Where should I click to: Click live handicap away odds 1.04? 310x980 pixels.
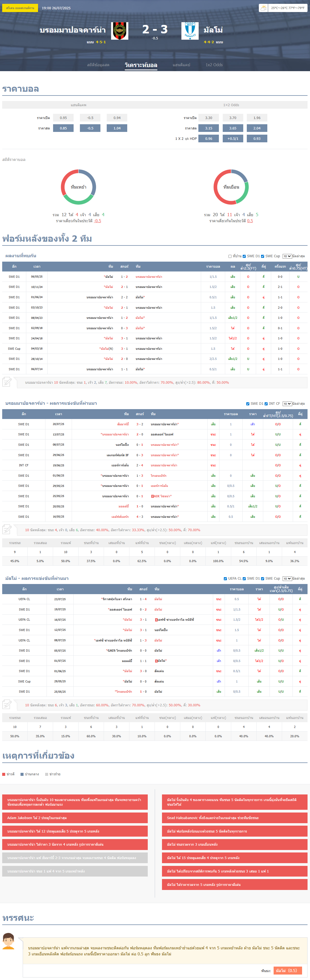click(117, 128)
